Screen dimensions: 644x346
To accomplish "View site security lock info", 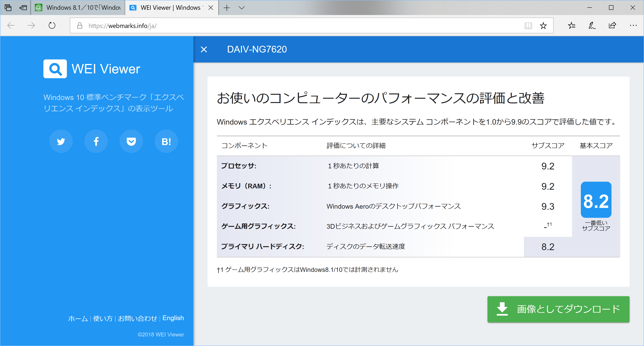I will (x=80, y=26).
